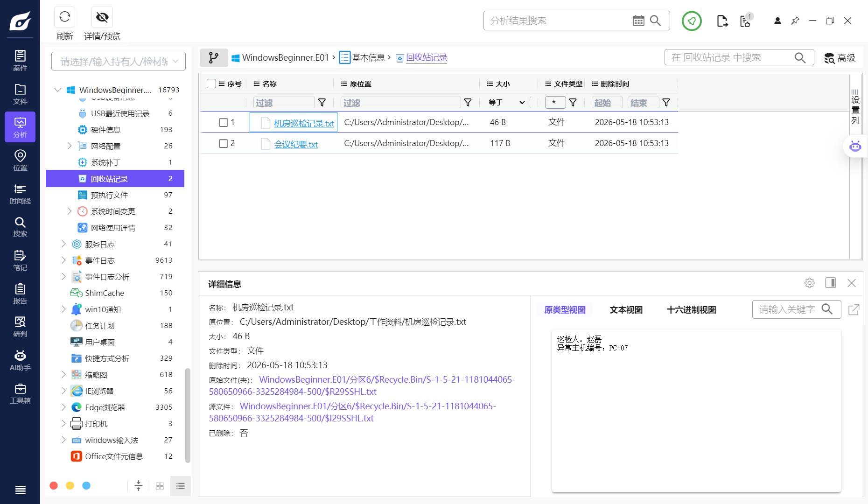This screenshot has height=504, width=868.
Task: Open the detail panel settings gear
Action: tap(810, 283)
